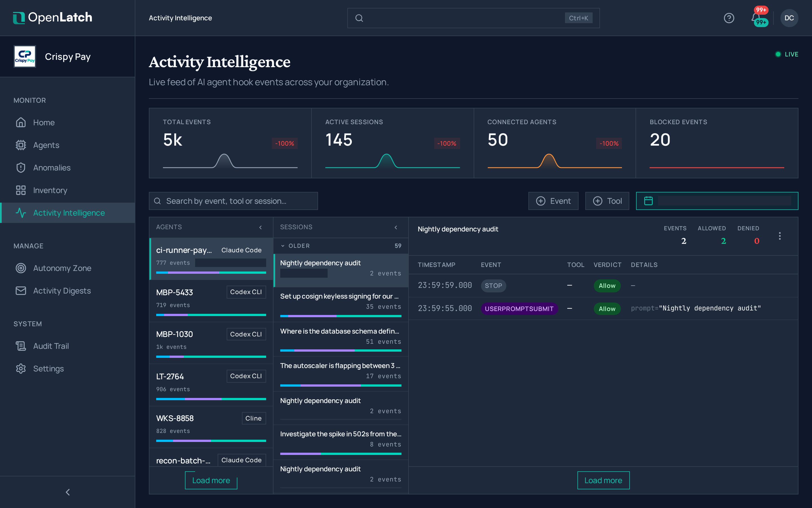Open Autonomy Zone
Image resolution: width=812 pixels, height=508 pixels.
[67, 268]
